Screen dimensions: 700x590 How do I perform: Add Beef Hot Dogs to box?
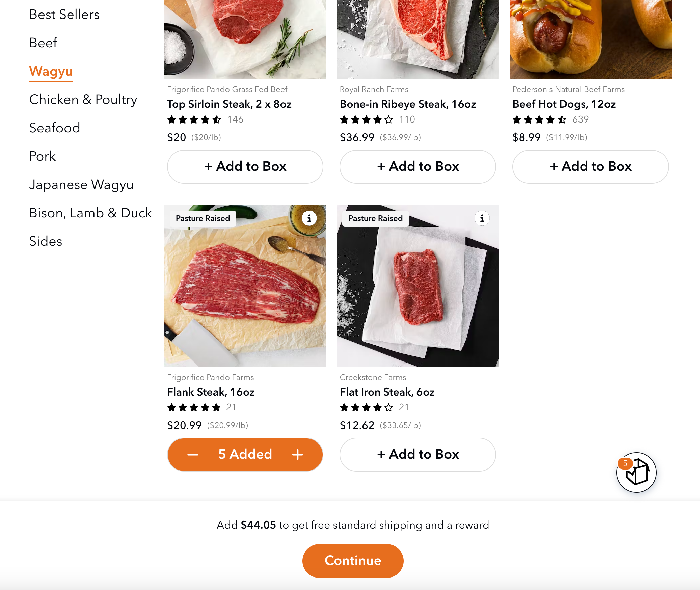point(590,166)
